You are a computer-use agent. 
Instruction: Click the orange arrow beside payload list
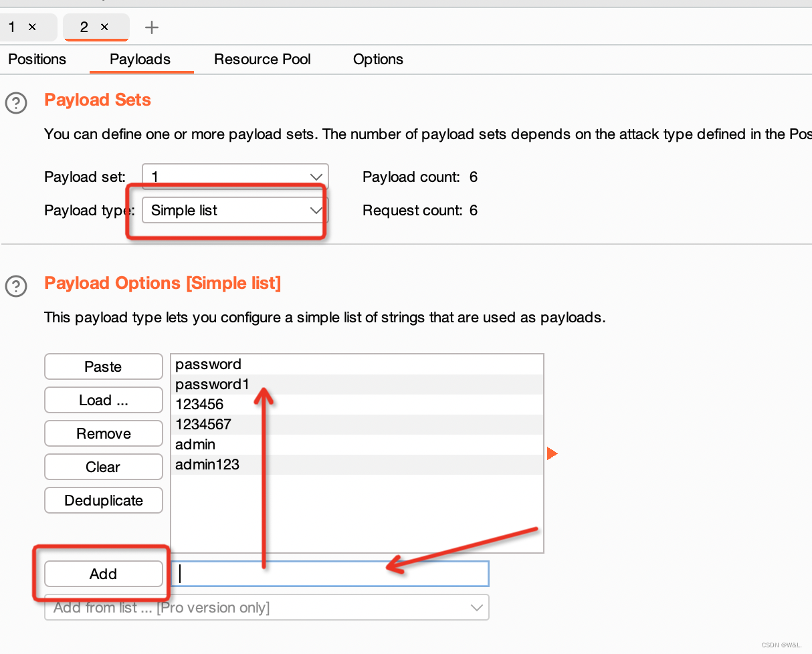[x=552, y=454]
